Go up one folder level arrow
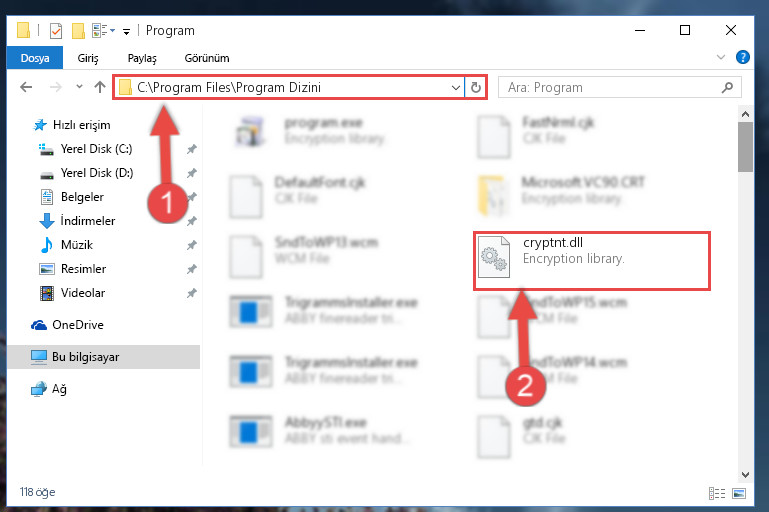The image size is (769, 512). pyautogui.click(x=100, y=87)
